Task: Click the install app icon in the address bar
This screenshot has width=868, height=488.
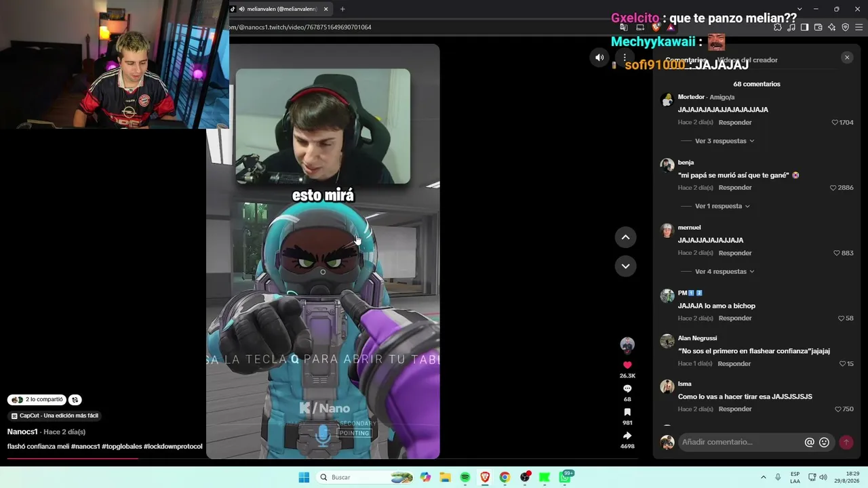Action: click(x=640, y=27)
